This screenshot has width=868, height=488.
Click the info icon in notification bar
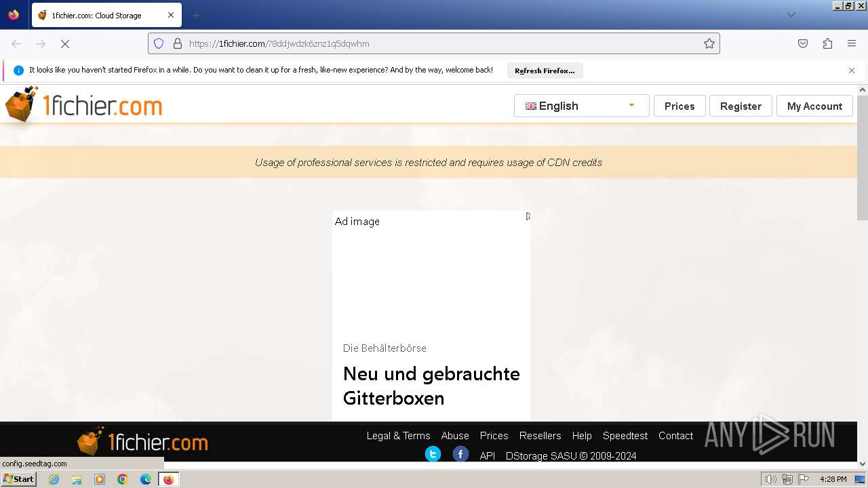point(18,70)
